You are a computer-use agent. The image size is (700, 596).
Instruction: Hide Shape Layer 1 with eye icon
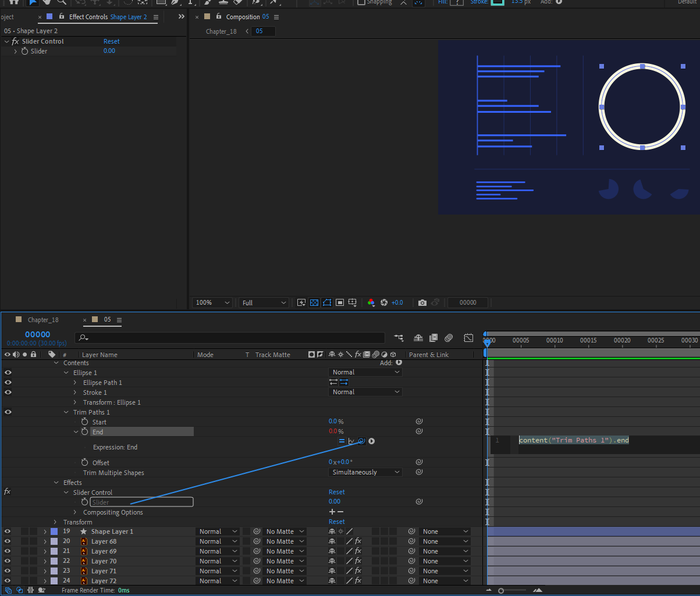click(8, 531)
